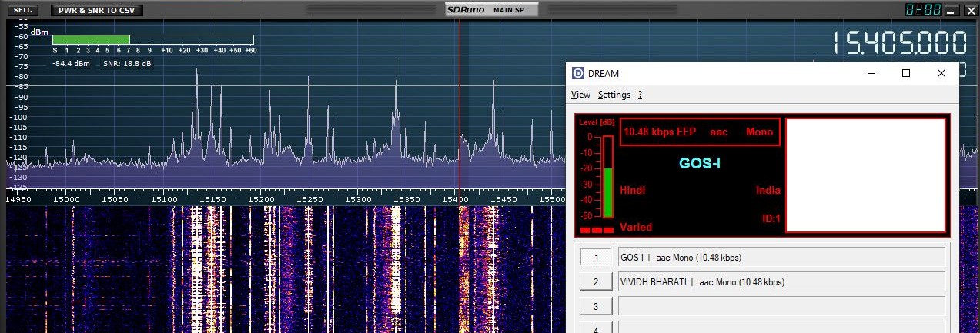Click the Hindi language label
This screenshot has height=333, width=980.
click(x=632, y=190)
